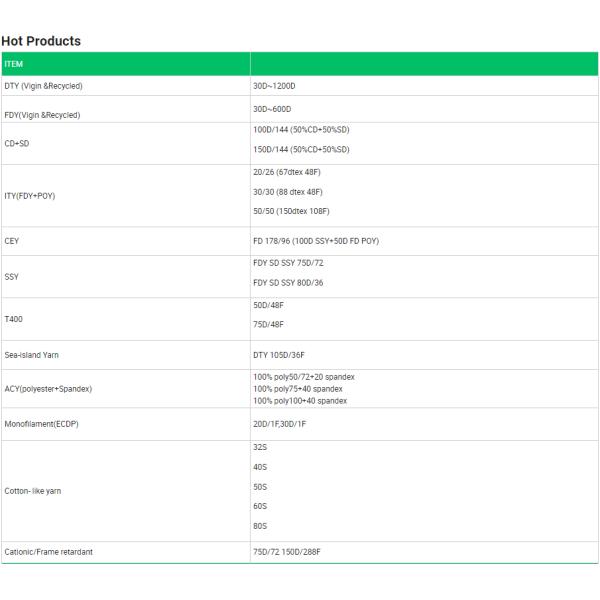The image size is (600, 600).
Task: Select 100D/144 (50%CD+50%SD) text
Action: 301,130
